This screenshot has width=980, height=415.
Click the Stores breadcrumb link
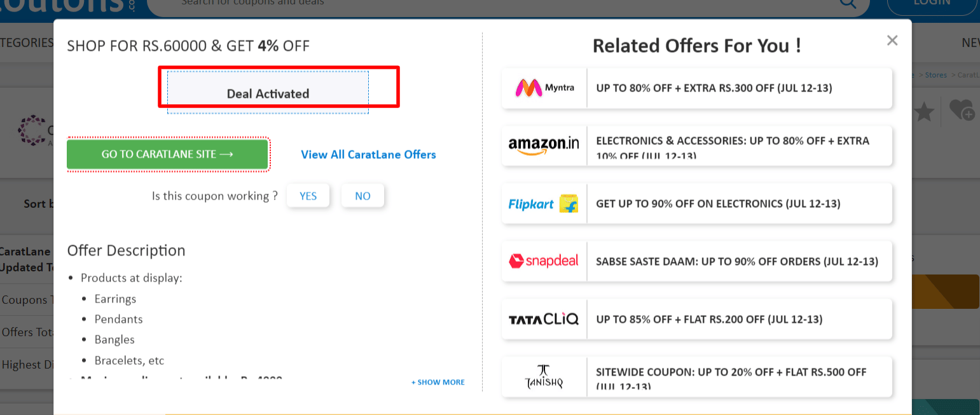935,75
